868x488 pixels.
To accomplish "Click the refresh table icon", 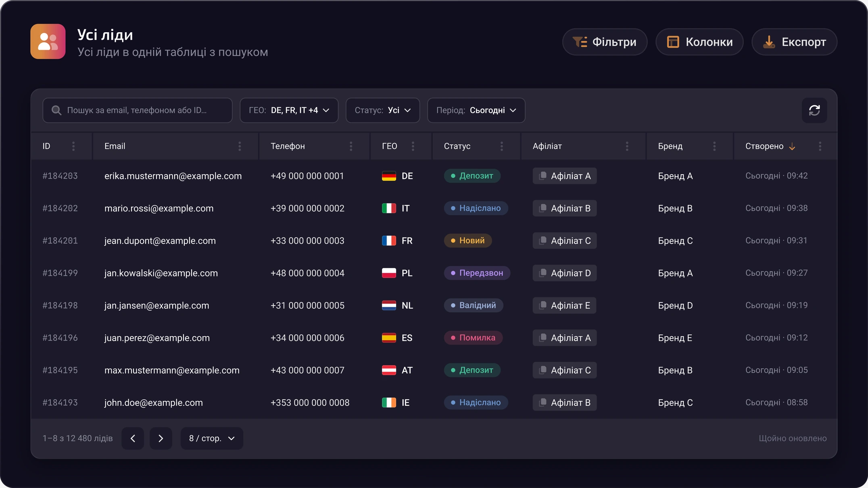I will [x=814, y=110].
